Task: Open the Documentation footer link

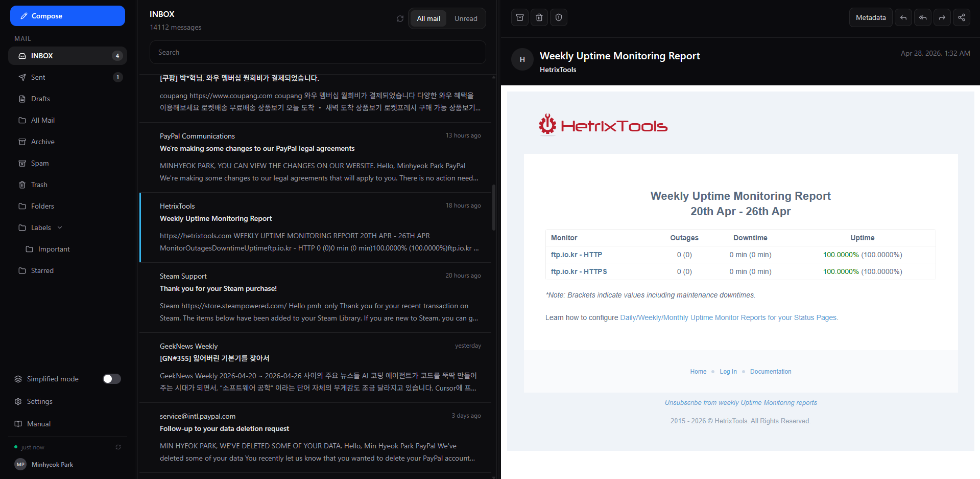Action: point(771,372)
